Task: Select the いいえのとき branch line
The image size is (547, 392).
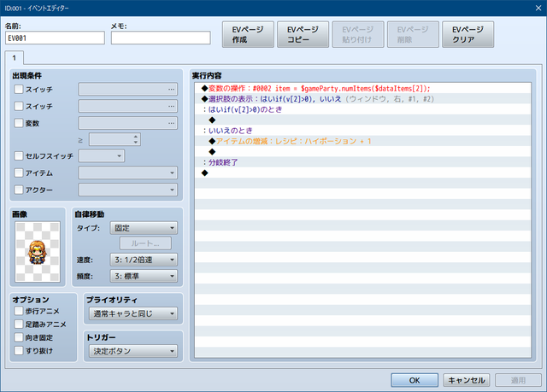Action: (x=362, y=131)
